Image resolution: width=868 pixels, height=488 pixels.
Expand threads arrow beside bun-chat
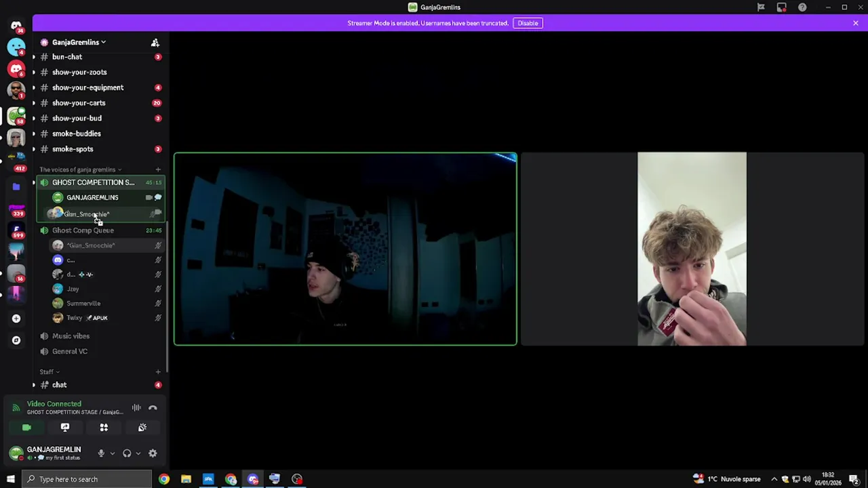34,57
